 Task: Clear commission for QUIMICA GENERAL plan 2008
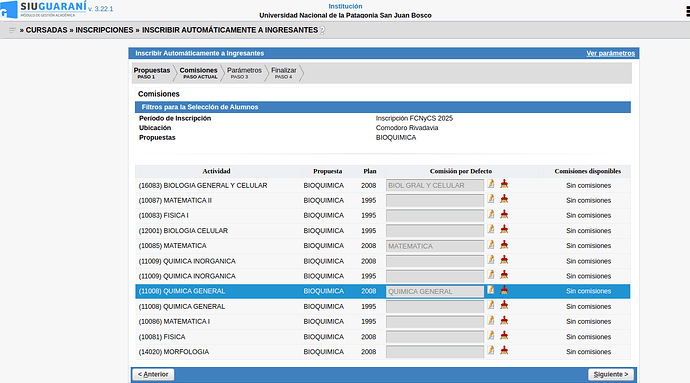click(x=504, y=290)
